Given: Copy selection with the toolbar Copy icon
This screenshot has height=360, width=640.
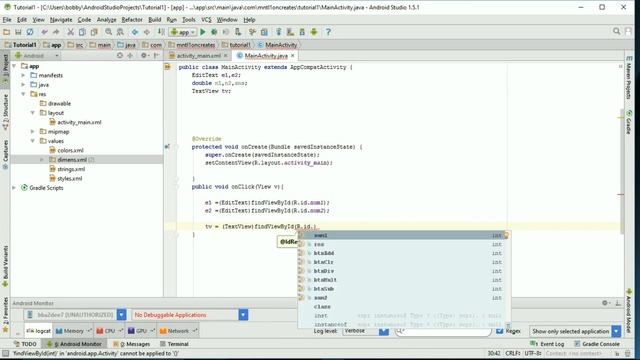Looking at the screenshot, I should [x=82, y=32].
